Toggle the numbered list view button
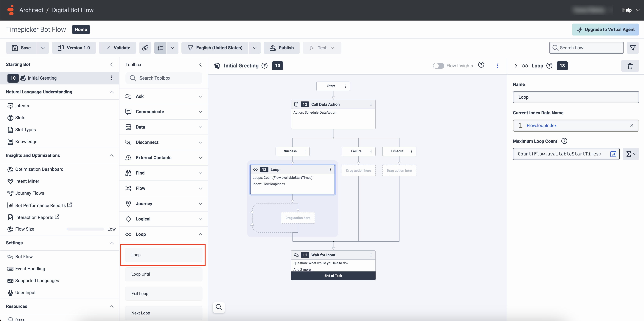Image resolution: width=644 pixels, height=321 pixels. coord(160,48)
